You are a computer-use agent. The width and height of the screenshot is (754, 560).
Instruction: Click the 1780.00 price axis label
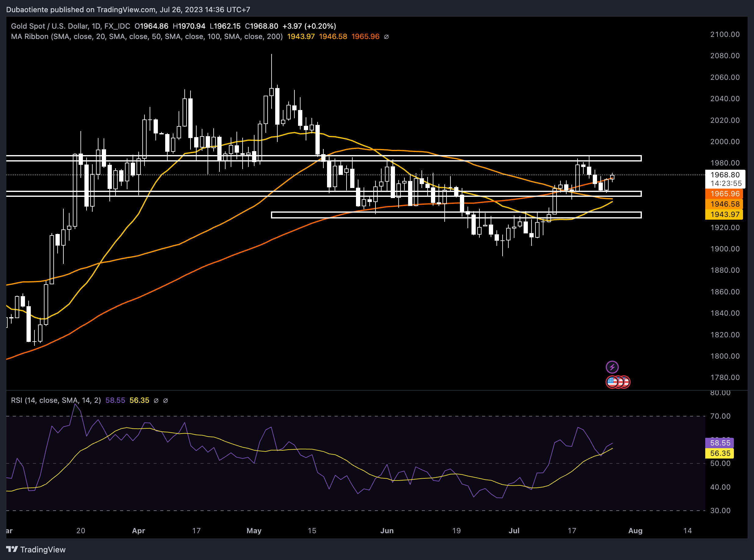tap(725, 377)
